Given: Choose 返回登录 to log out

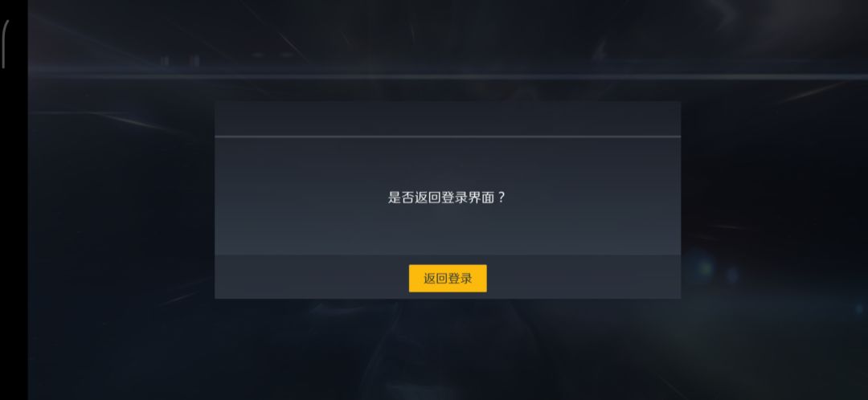Looking at the screenshot, I should tap(448, 278).
